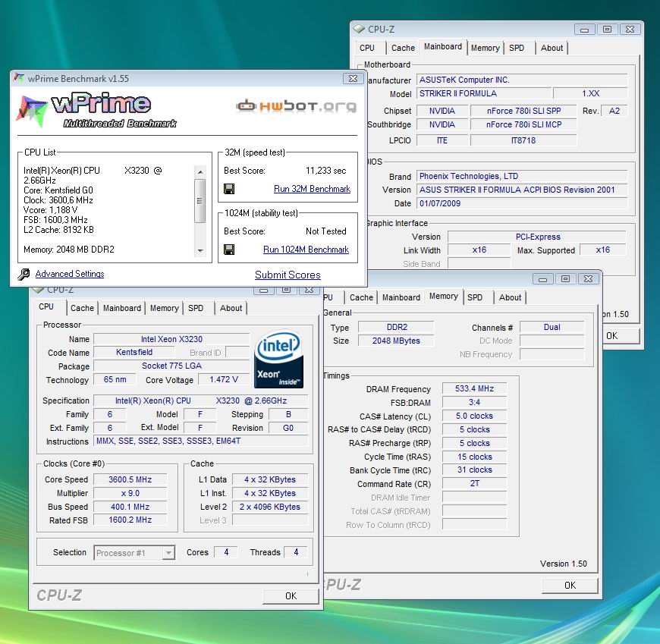Click the CPU List scrollbar thumb

[x=200, y=201]
